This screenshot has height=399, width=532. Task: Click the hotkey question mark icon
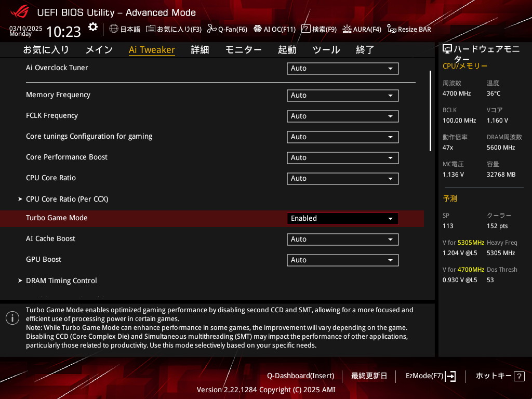(x=519, y=376)
